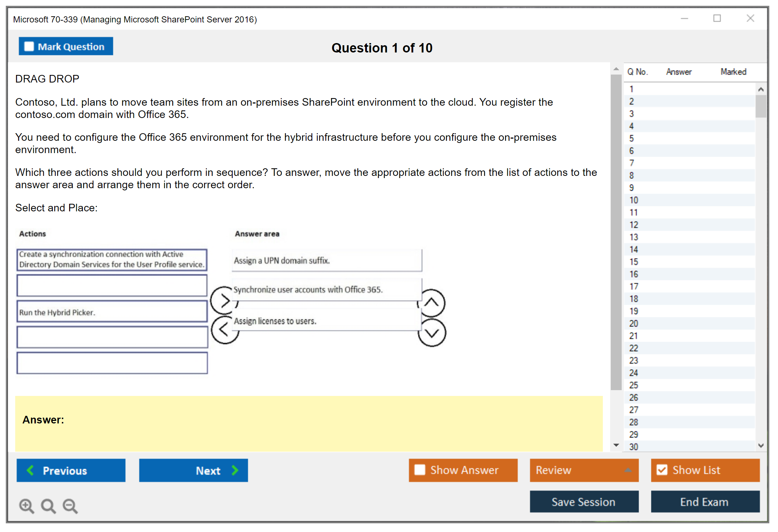The width and height of the screenshot is (778, 532).
Task: Click the zoom in magnifier icon
Action: coord(26,506)
